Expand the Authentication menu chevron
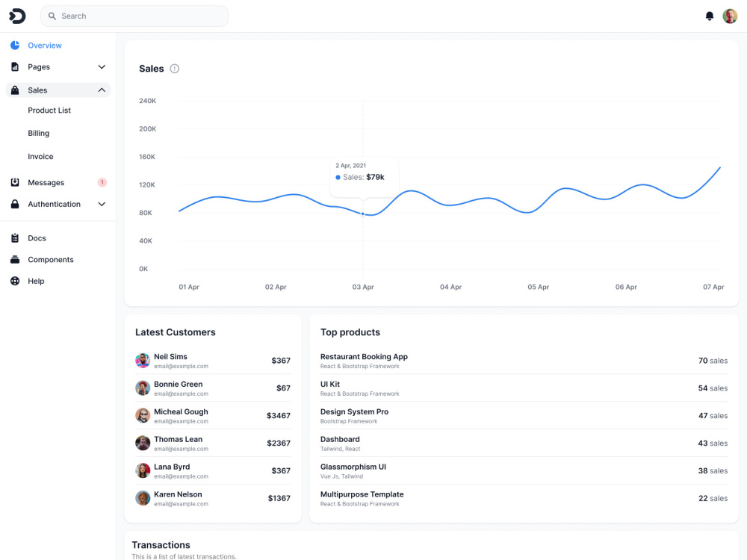 102,204
